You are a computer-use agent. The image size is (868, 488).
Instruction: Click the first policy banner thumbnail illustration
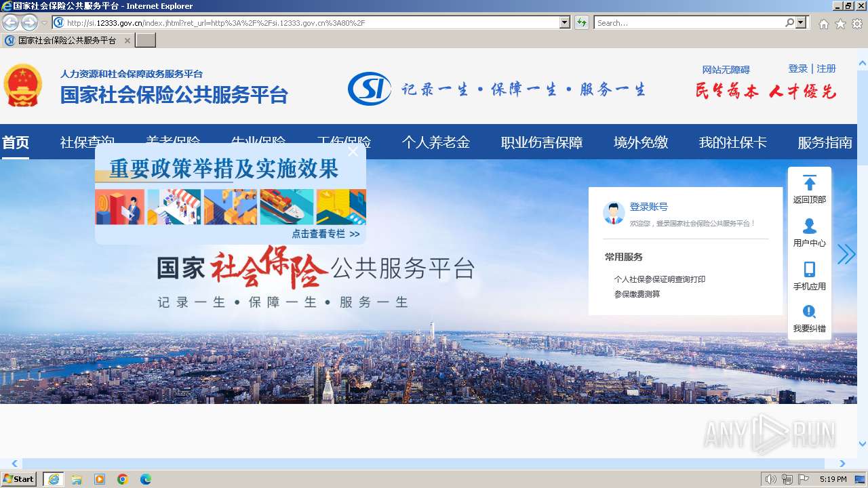[120, 207]
